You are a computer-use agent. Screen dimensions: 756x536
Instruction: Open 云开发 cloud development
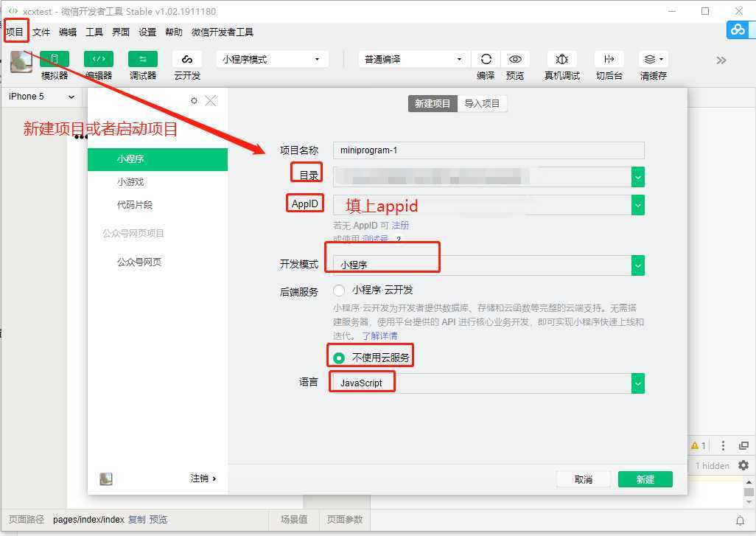187,59
